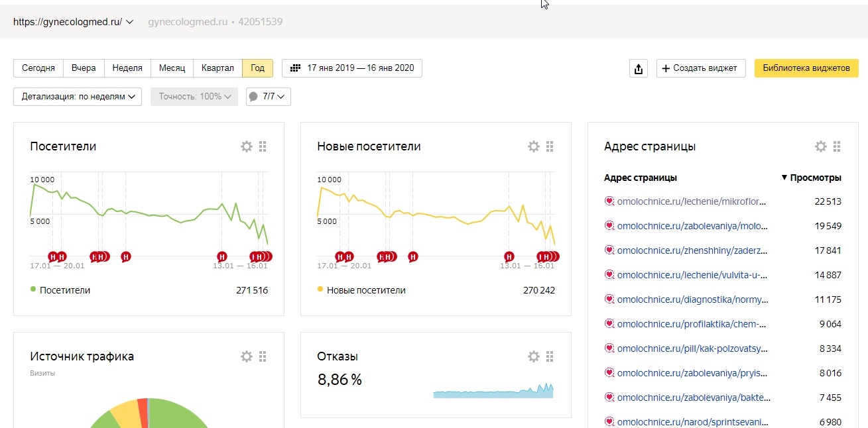Viewport: 868px width, 428px height.
Task: Expand site selector https://gynecologmed.ru/
Action: click(x=74, y=22)
